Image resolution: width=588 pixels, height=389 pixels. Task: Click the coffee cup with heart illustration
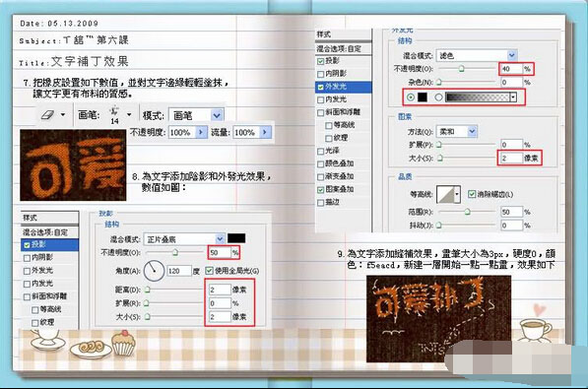(536, 325)
